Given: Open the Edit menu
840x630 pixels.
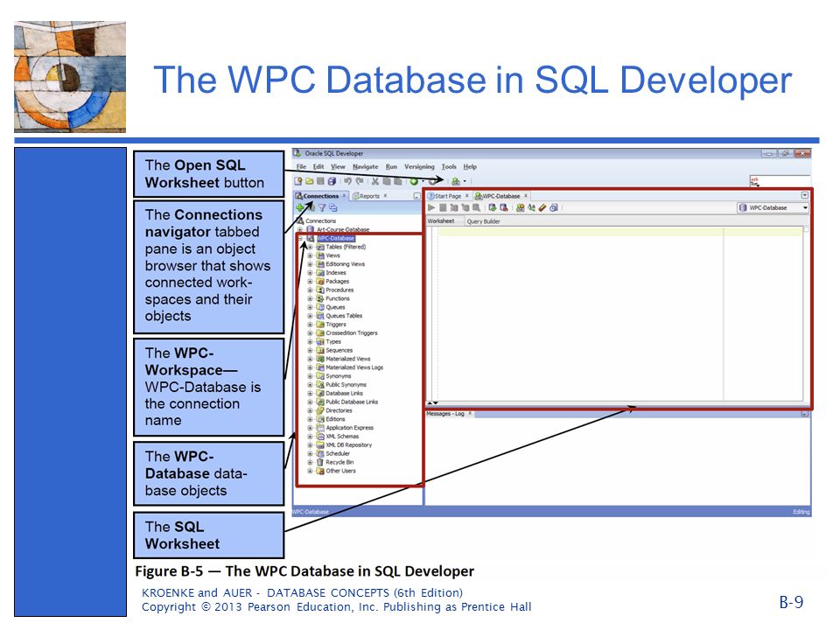Looking at the screenshot, I should click(x=318, y=166).
